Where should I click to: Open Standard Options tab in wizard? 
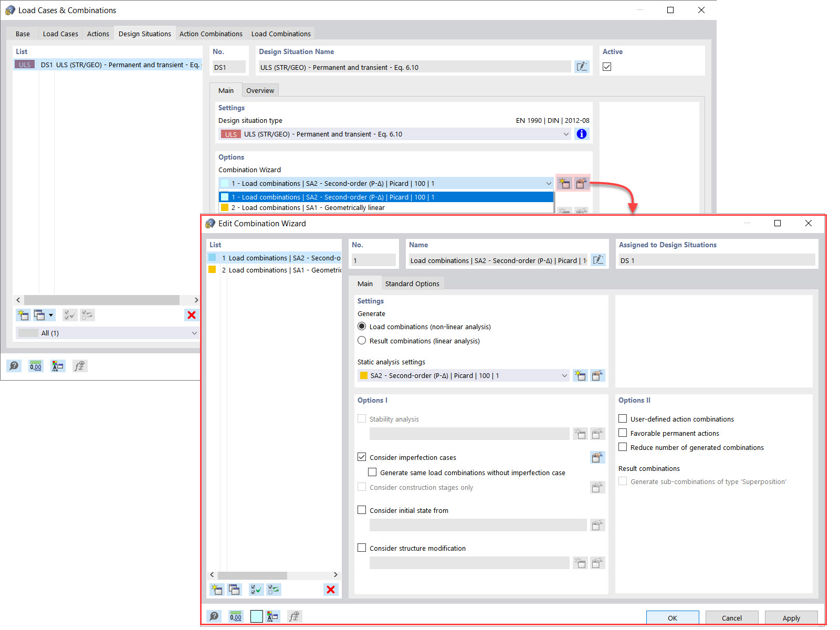[412, 283]
